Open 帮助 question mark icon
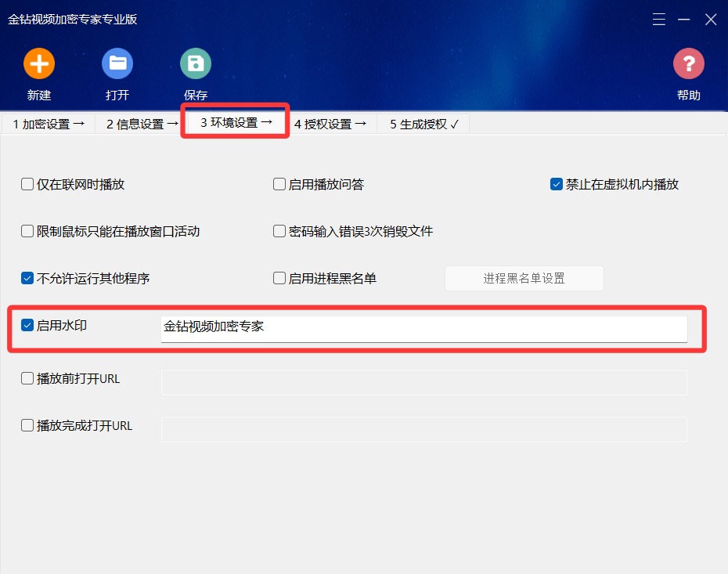This screenshot has height=574, width=728. pyautogui.click(x=689, y=63)
